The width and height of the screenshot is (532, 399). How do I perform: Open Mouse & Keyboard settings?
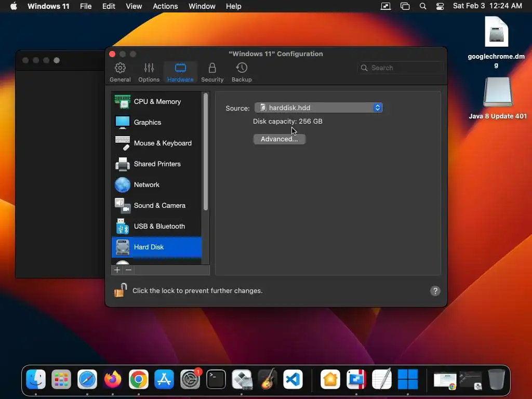(157, 143)
